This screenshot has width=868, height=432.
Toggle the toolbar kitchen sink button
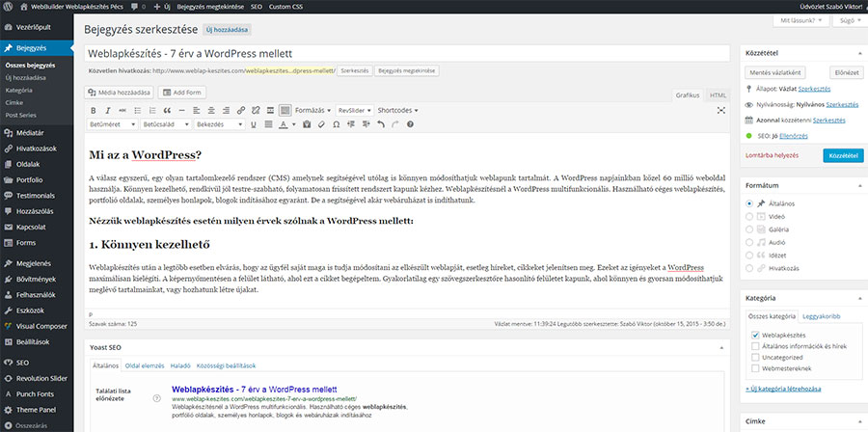pos(285,110)
